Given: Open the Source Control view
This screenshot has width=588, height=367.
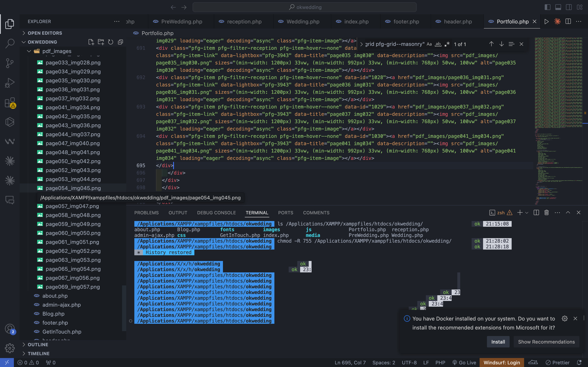Looking at the screenshot, I should click(10, 63).
